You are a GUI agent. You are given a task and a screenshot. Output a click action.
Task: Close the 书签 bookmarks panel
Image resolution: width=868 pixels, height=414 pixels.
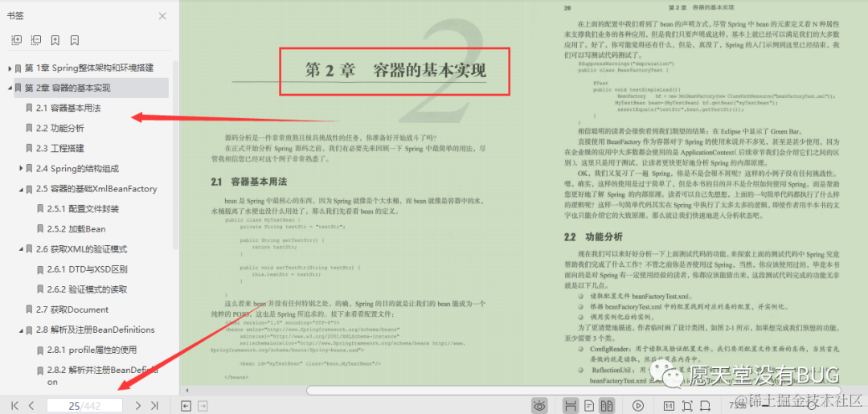point(162,16)
